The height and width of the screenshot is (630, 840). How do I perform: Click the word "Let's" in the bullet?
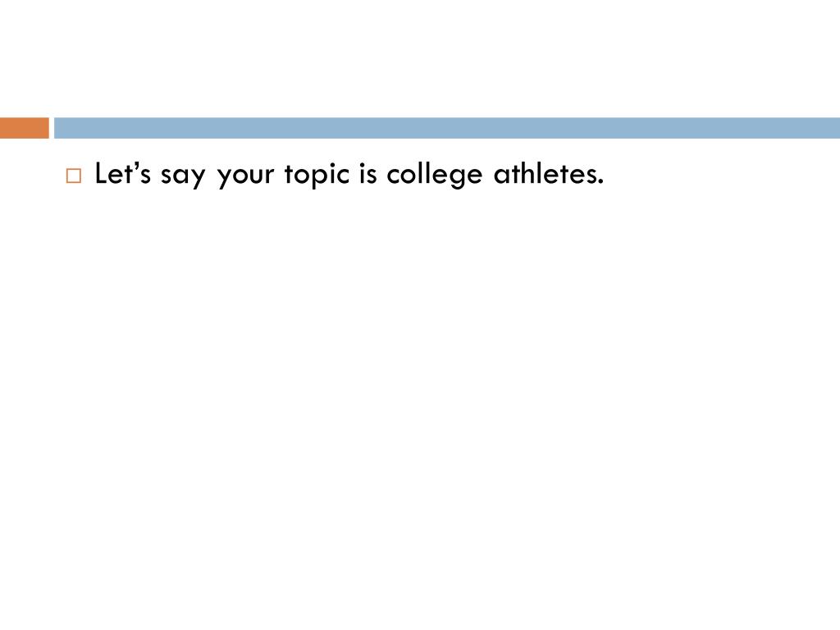pyautogui.click(x=123, y=174)
